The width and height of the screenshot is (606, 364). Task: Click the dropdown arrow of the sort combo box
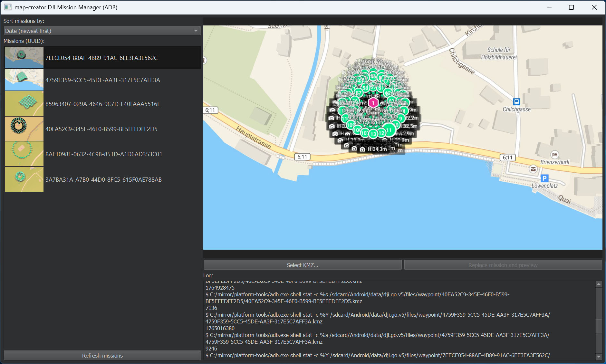(x=196, y=31)
